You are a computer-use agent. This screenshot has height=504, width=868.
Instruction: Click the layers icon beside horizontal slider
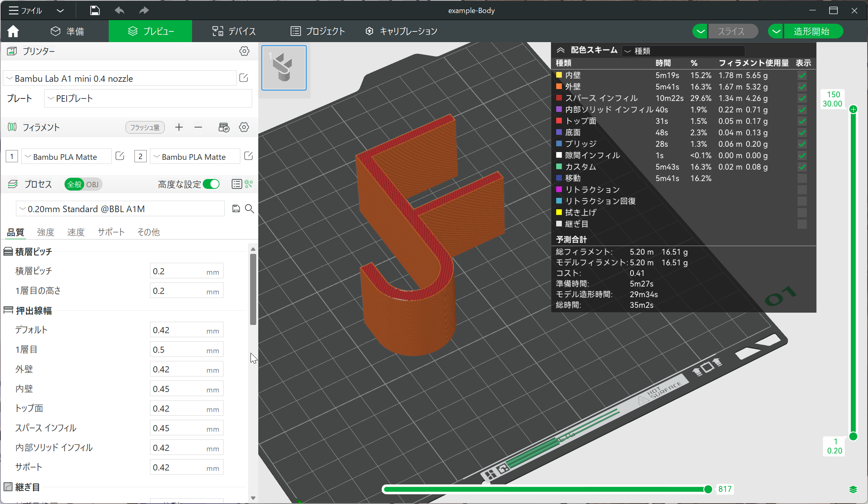[x=853, y=489]
